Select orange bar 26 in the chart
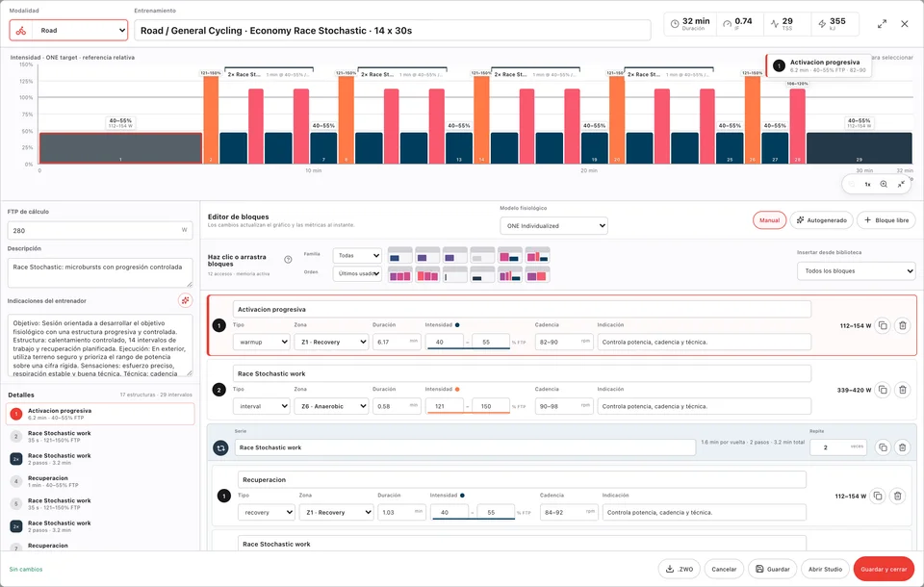 (752, 119)
